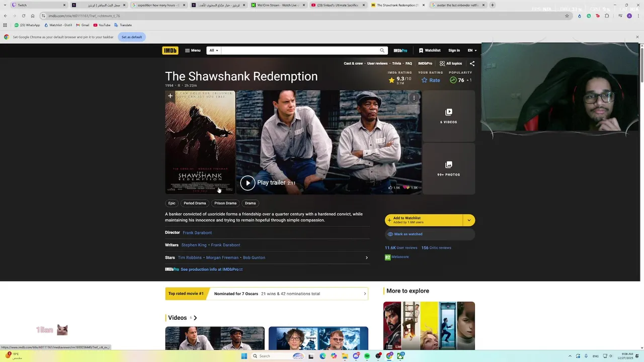Open the IMDb home logo

tap(170, 50)
